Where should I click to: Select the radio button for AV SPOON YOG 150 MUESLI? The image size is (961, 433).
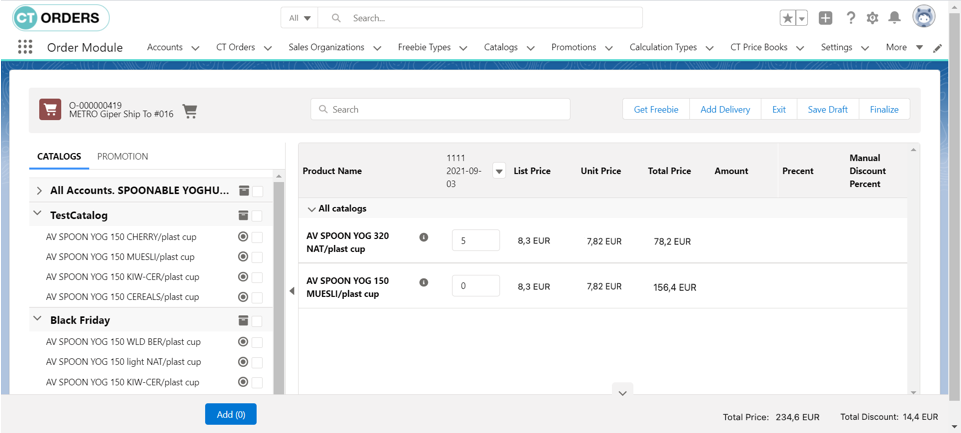tap(243, 257)
